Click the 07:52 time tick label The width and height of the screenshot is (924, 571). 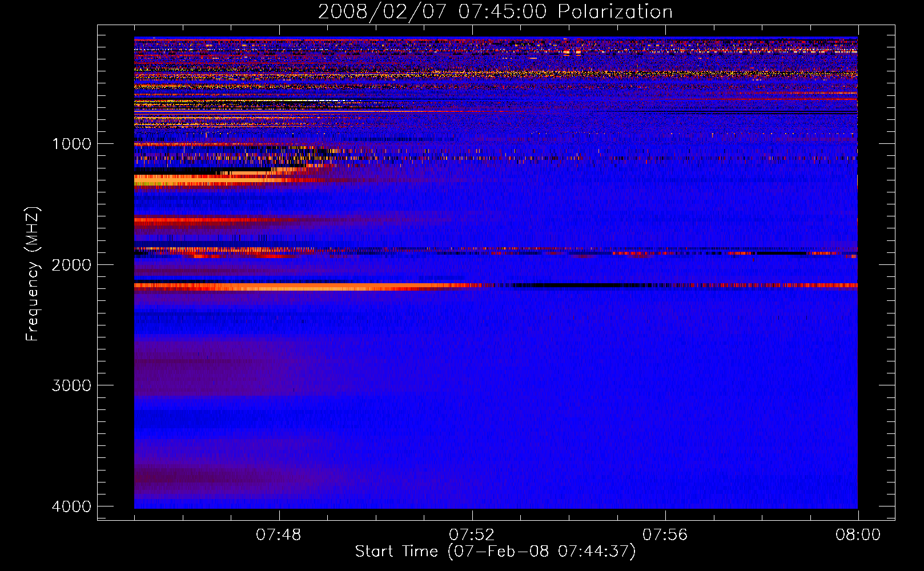tap(472, 535)
